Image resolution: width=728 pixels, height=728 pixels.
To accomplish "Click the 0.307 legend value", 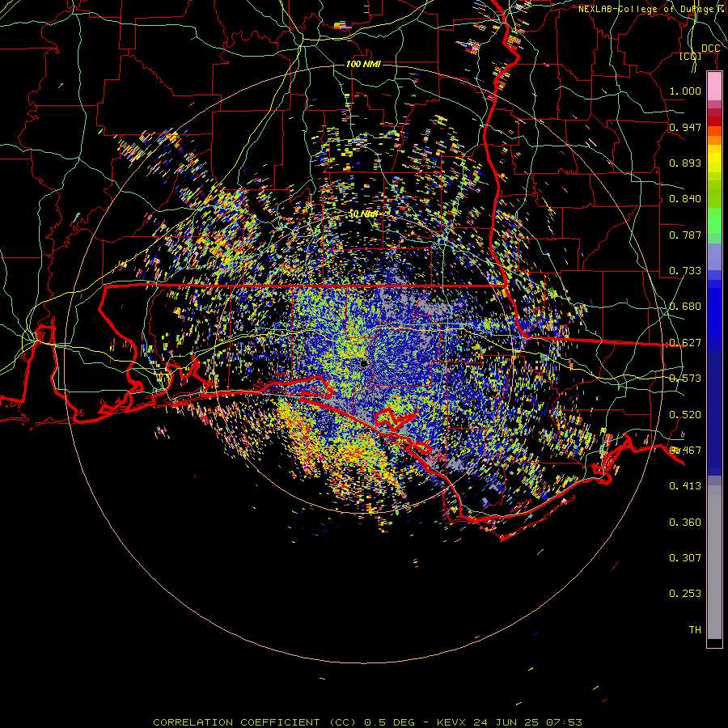I will click(x=685, y=558).
